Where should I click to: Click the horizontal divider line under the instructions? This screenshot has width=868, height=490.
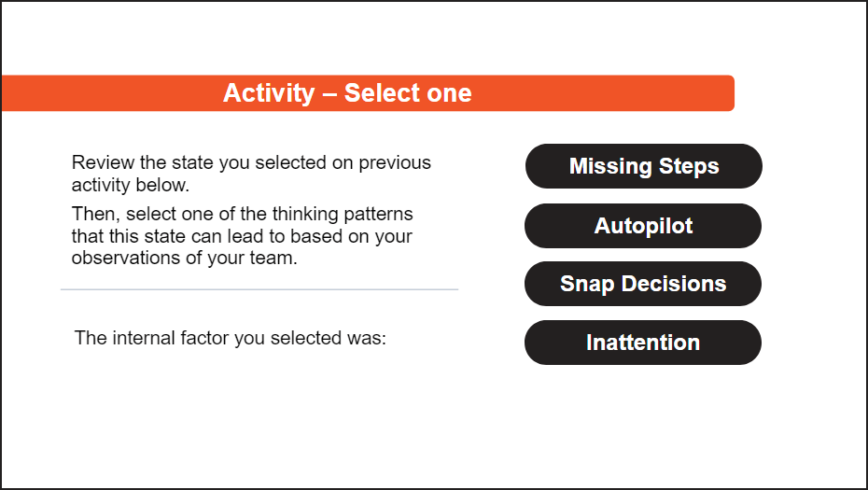(259, 289)
